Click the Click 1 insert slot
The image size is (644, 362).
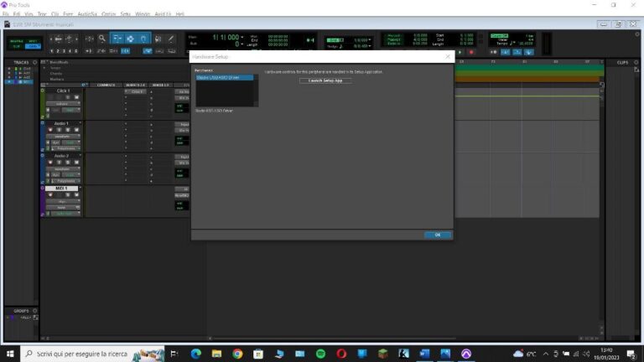[135, 91]
